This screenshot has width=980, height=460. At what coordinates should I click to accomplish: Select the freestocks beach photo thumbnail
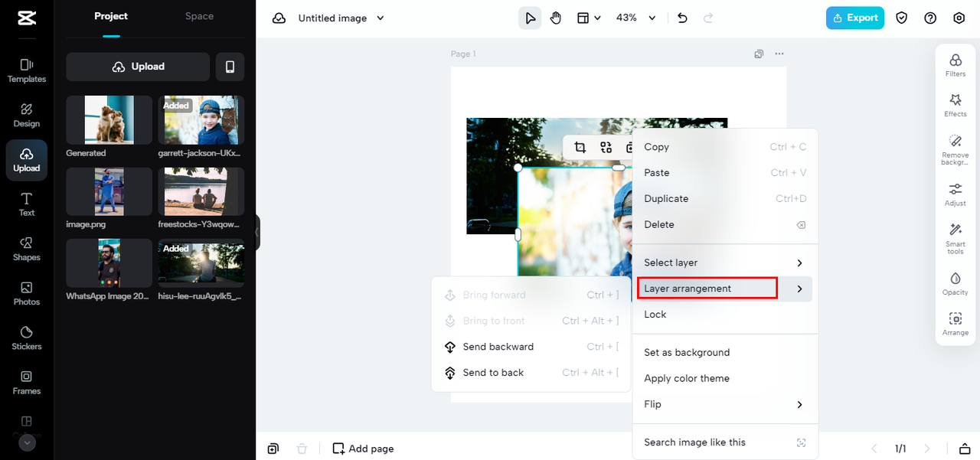pyautogui.click(x=201, y=191)
